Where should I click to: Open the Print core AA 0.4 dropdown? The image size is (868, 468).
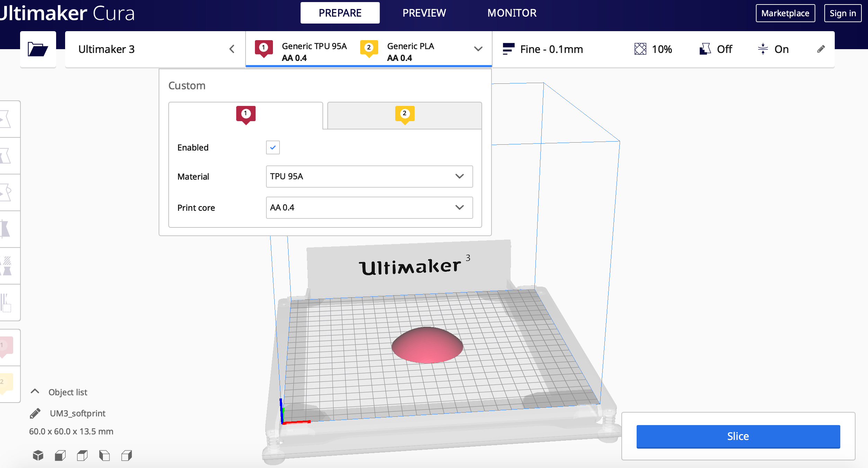(369, 208)
